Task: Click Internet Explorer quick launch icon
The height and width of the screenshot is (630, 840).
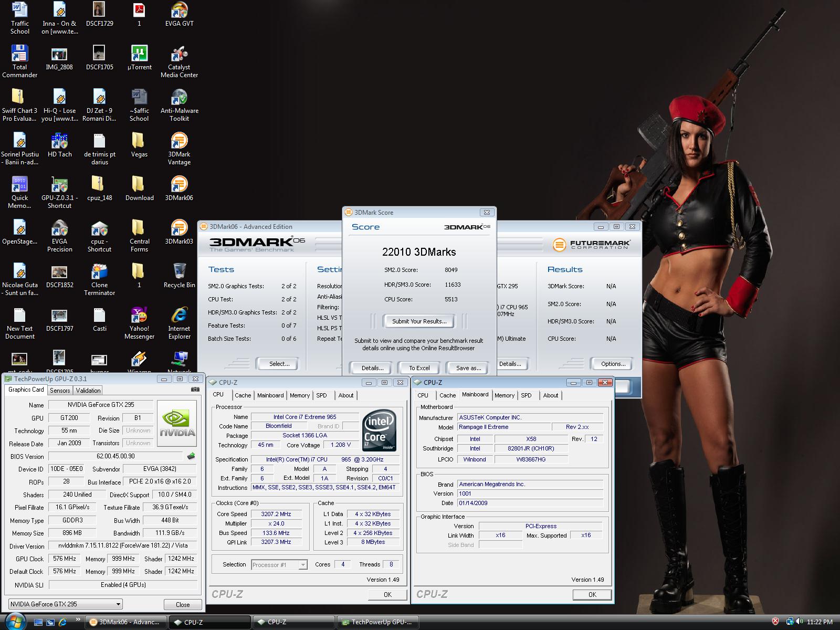Action: click(63, 622)
